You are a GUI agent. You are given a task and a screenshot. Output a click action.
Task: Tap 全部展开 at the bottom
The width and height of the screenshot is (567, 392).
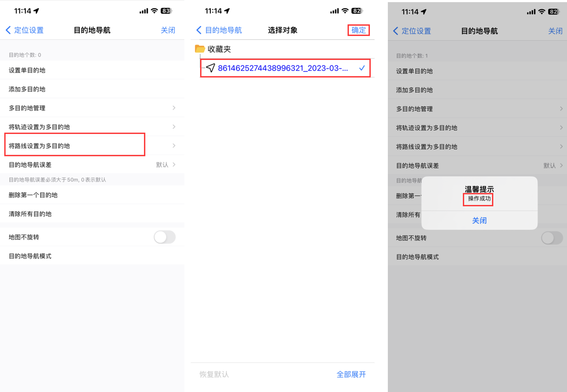351,375
